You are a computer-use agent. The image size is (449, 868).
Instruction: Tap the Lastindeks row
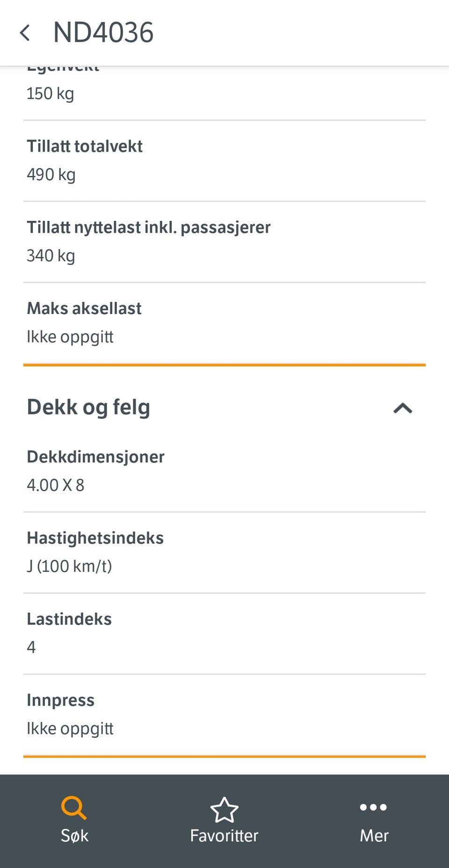tap(224, 634)
